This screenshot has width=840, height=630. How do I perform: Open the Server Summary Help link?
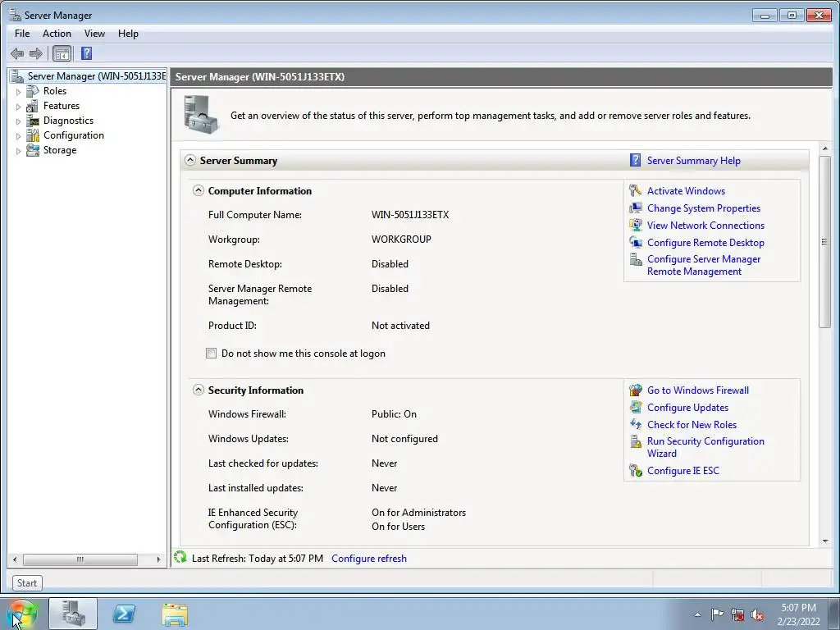click(x=693, y=160)
